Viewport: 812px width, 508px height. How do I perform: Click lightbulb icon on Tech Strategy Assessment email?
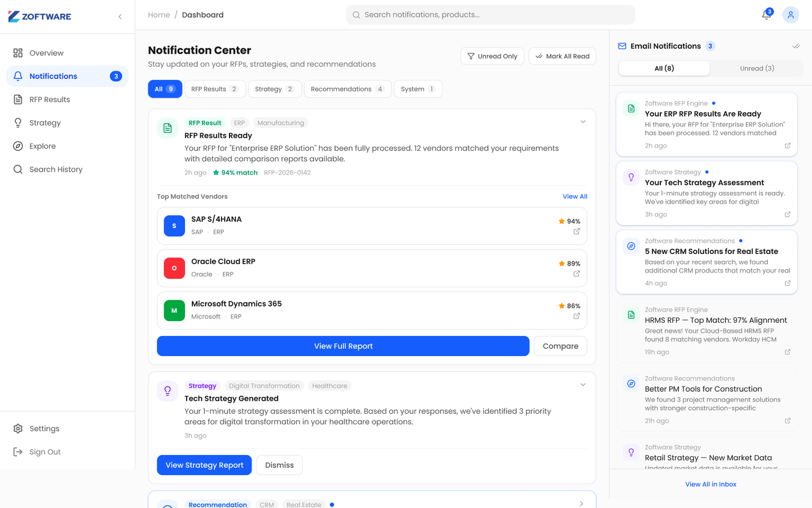tap(631, 177)
